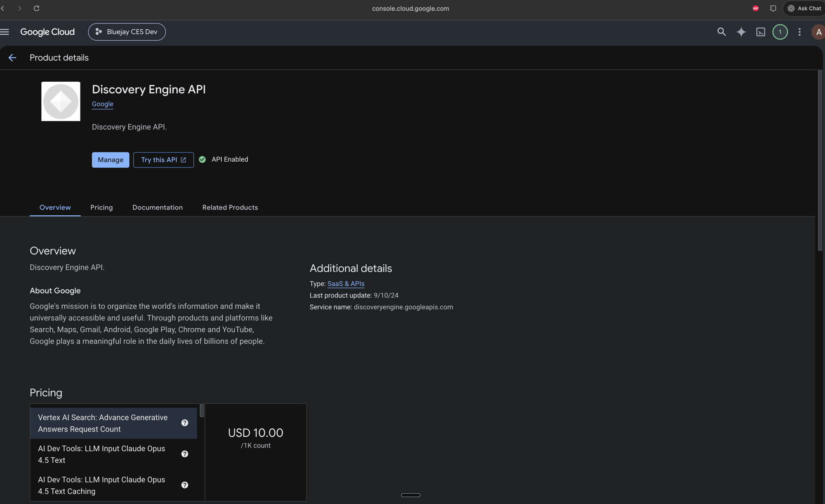Click the Ask Chat button

pos(804,8)
